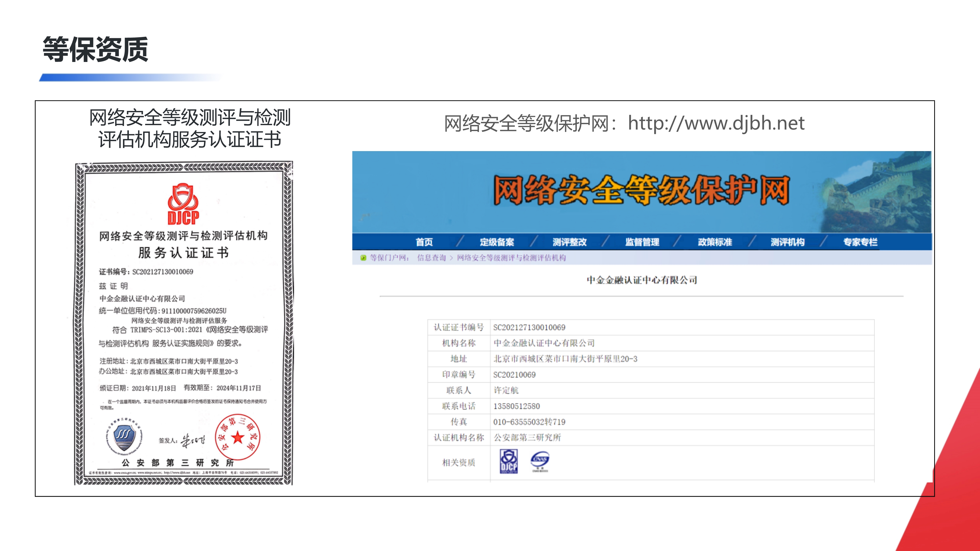Image resolution: width=980 pixels, height=551 pixels.
Task: Open the 定级备案 navigation tab
Action: pos(497,242)
